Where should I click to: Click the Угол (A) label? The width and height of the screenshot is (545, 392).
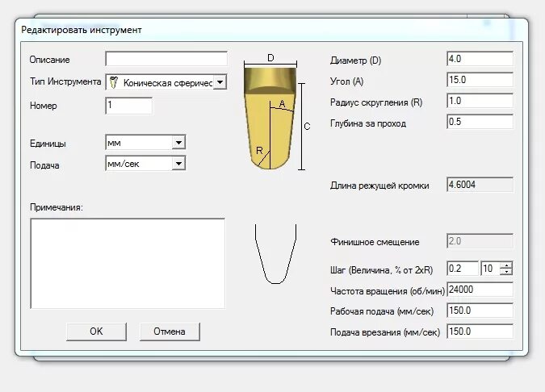(346, 81)
